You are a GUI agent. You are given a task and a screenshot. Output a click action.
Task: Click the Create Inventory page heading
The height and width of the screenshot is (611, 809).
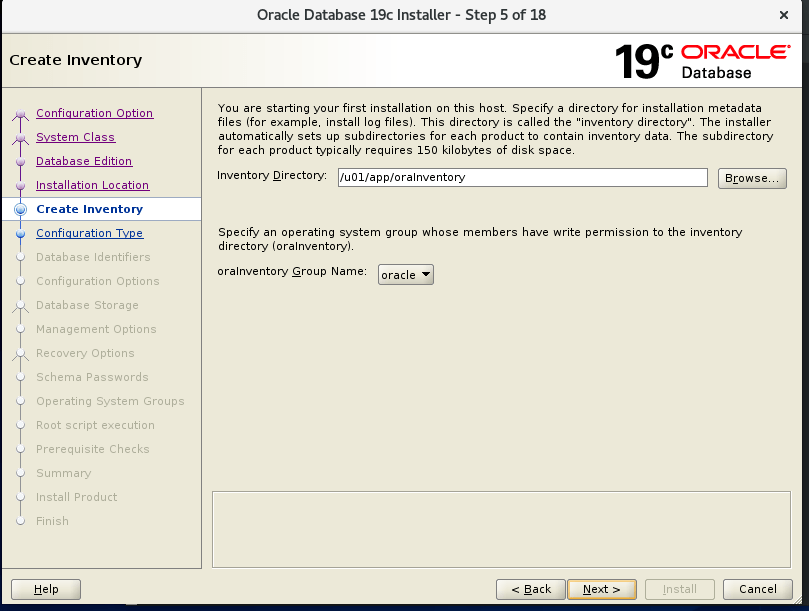[x=75, y=60]
